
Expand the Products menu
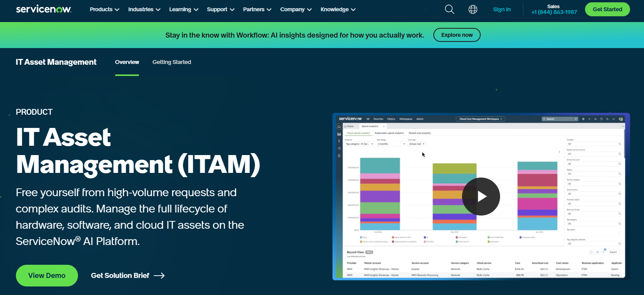104,9
